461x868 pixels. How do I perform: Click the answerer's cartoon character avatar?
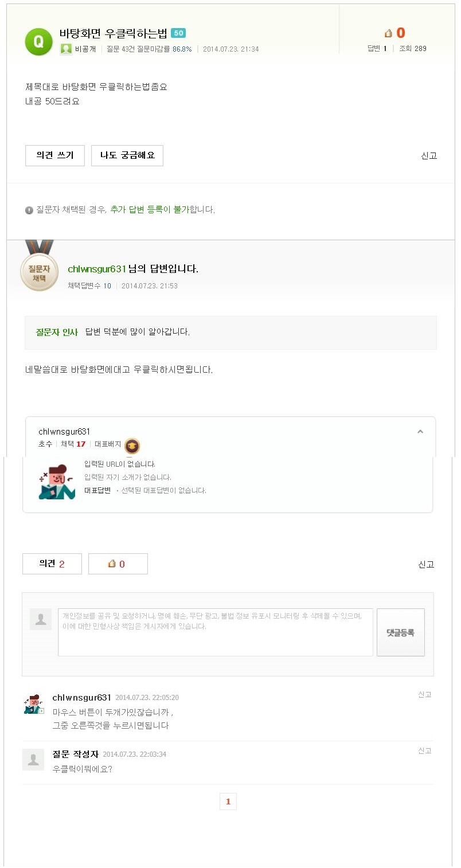pos(56,482)
